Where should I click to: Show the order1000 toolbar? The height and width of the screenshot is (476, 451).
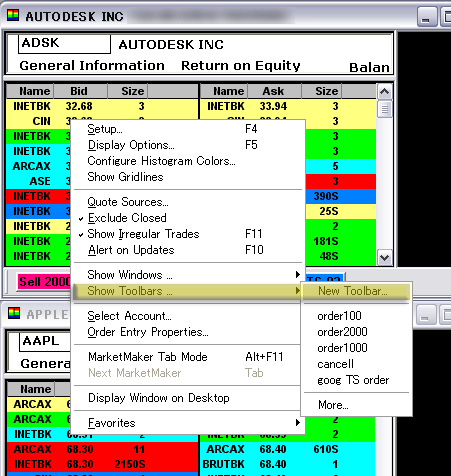(356, 348)
